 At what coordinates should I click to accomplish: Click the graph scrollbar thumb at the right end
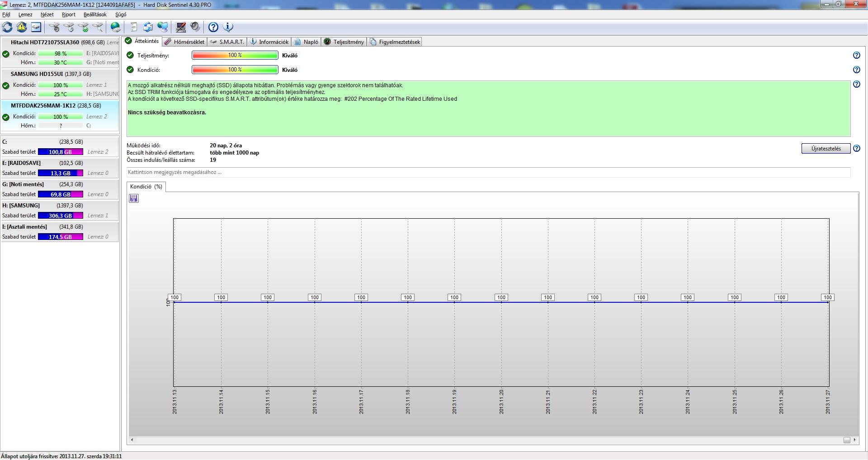pos(847,440)
